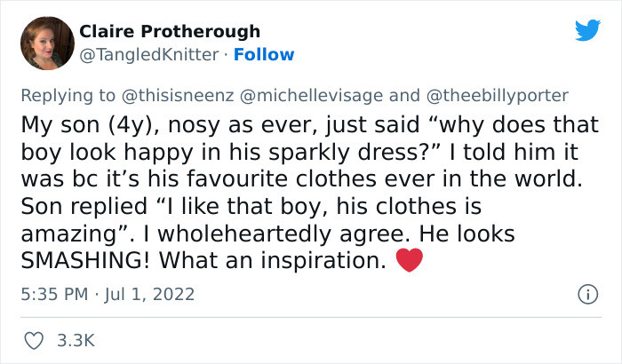Click the Follow link
The width and height of the screenshot is (622, 364).
click(x=265, y=55)
